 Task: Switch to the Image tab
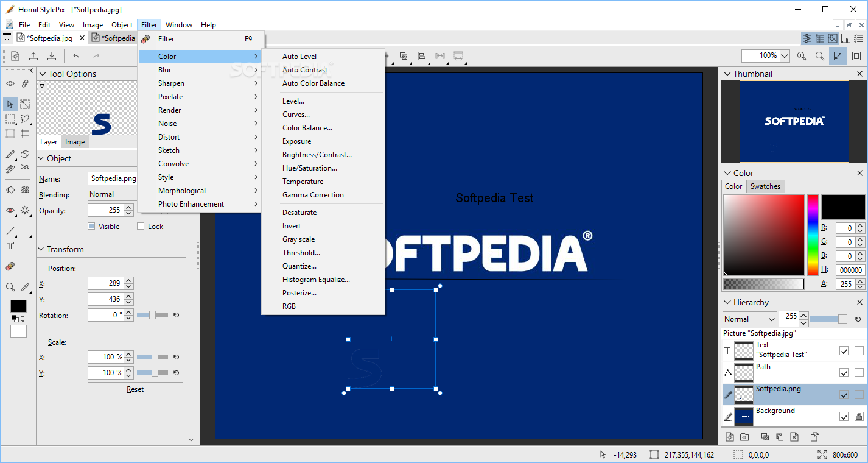(75, 142)
